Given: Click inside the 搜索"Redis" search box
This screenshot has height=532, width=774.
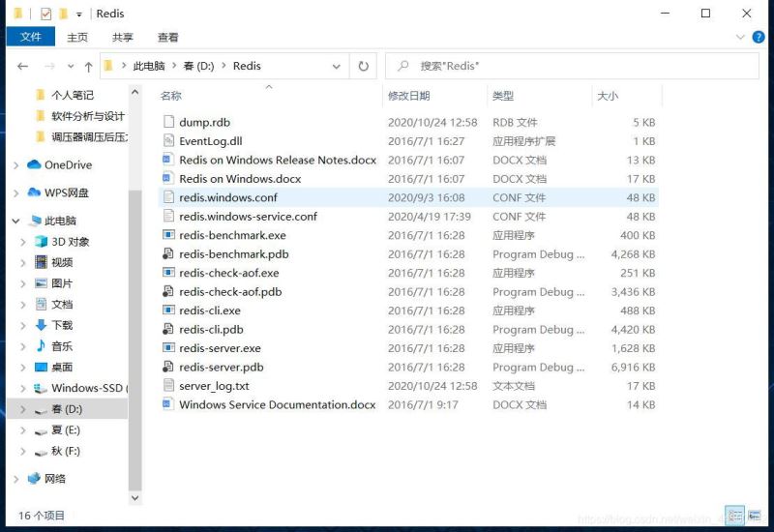Looking at the screenshot, I should pos(572,66).
